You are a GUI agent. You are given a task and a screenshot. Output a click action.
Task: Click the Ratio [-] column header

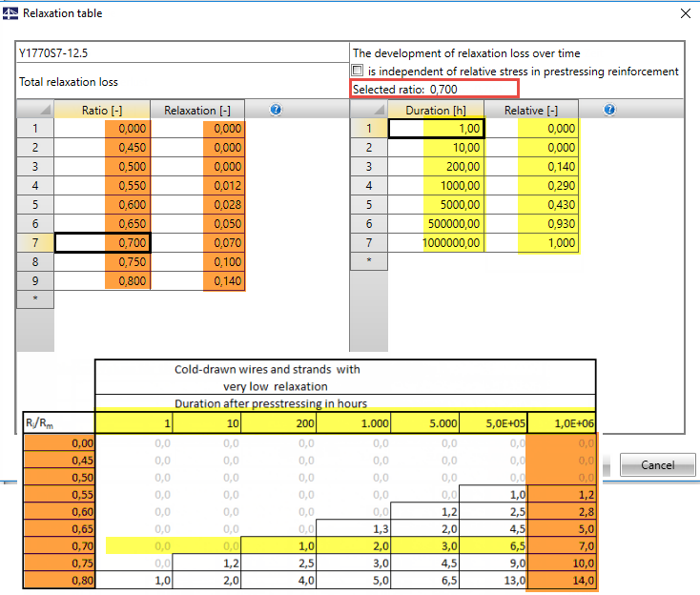click(102, 110)
